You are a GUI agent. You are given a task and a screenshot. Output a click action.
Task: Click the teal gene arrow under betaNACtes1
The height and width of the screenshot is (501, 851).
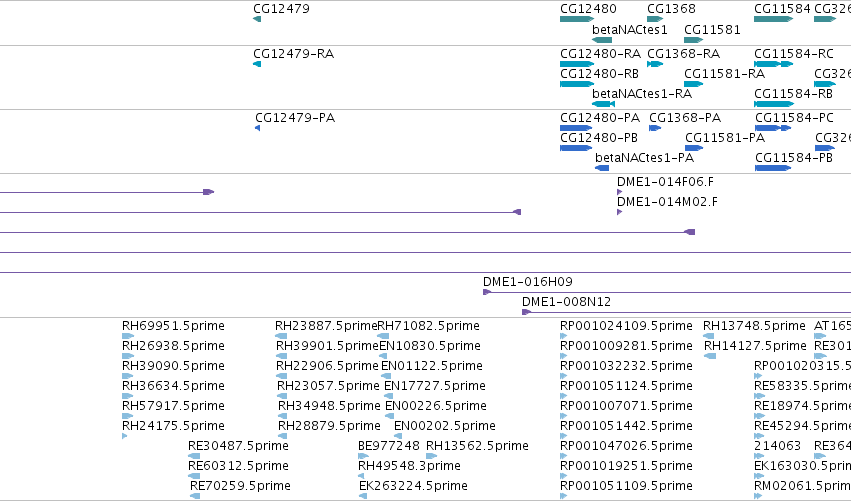pos(602,40)
